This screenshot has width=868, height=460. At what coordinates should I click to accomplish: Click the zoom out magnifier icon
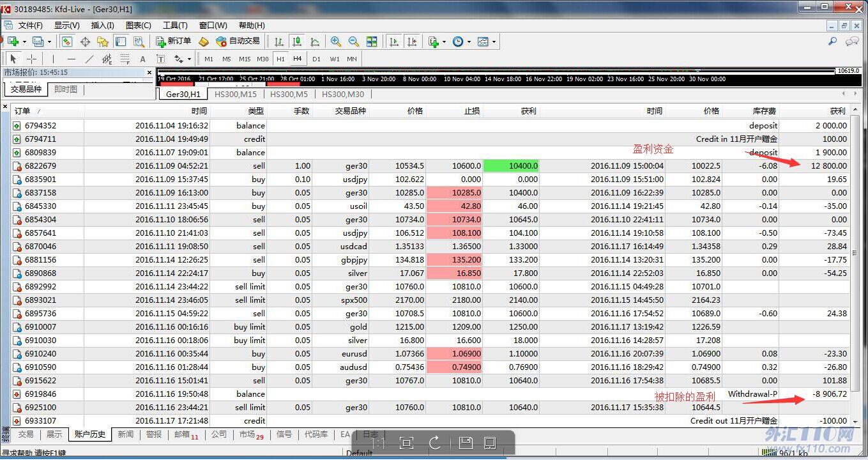[x=353, y=42]
